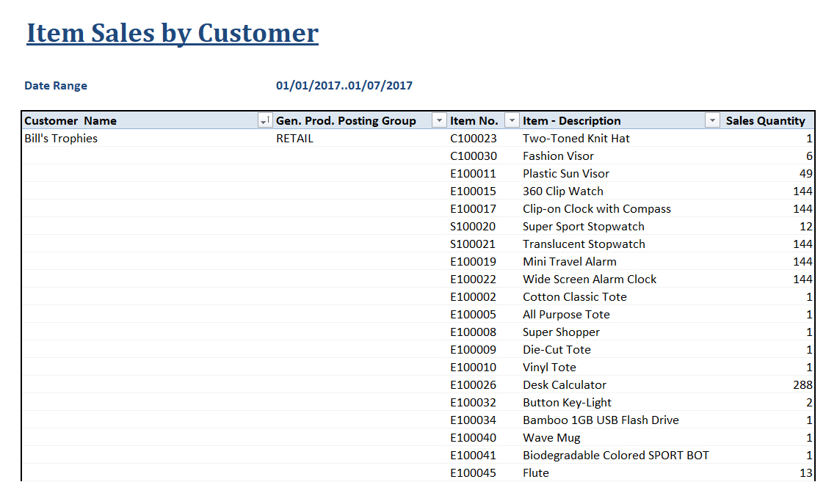Select item number E100011
The width and height of the screenshot is (837, 504).
pyautogui.click(x=473, y=173)
